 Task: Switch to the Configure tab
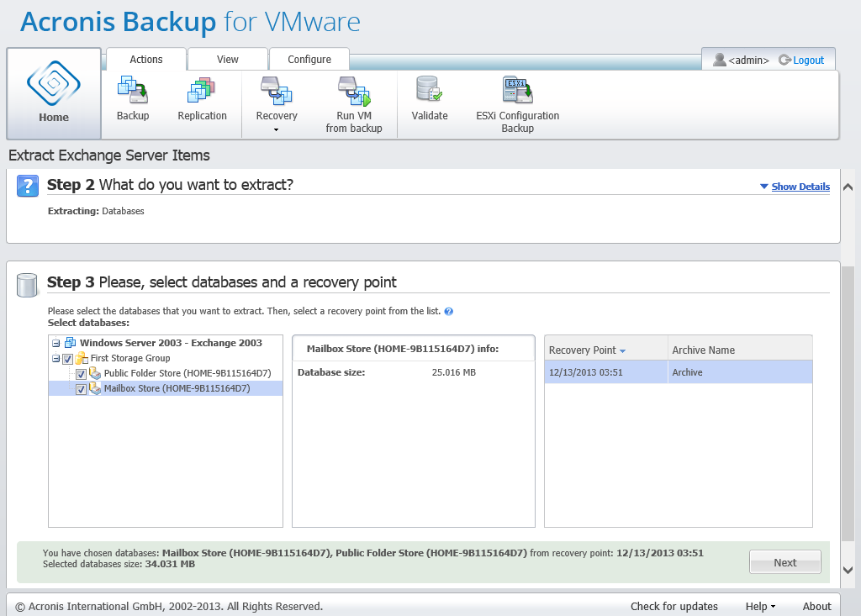tap(309, 60)
